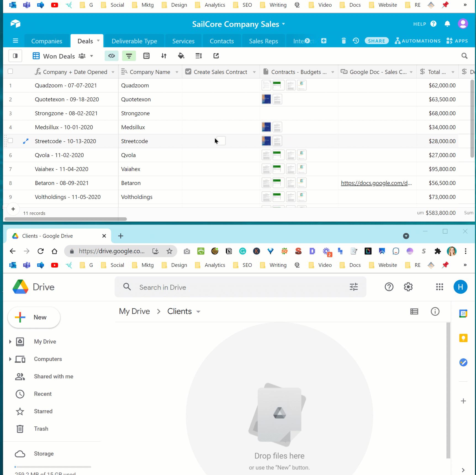The image size is (476, 475).
Task: Open the Won Deals view dropdown
Action: tap(91, 56)
